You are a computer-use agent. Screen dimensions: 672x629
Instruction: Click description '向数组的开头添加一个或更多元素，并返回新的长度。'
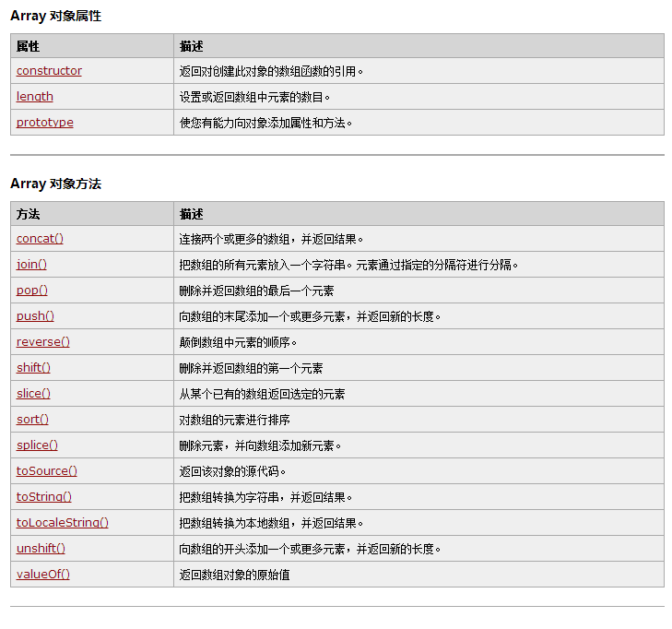[310, 549]
